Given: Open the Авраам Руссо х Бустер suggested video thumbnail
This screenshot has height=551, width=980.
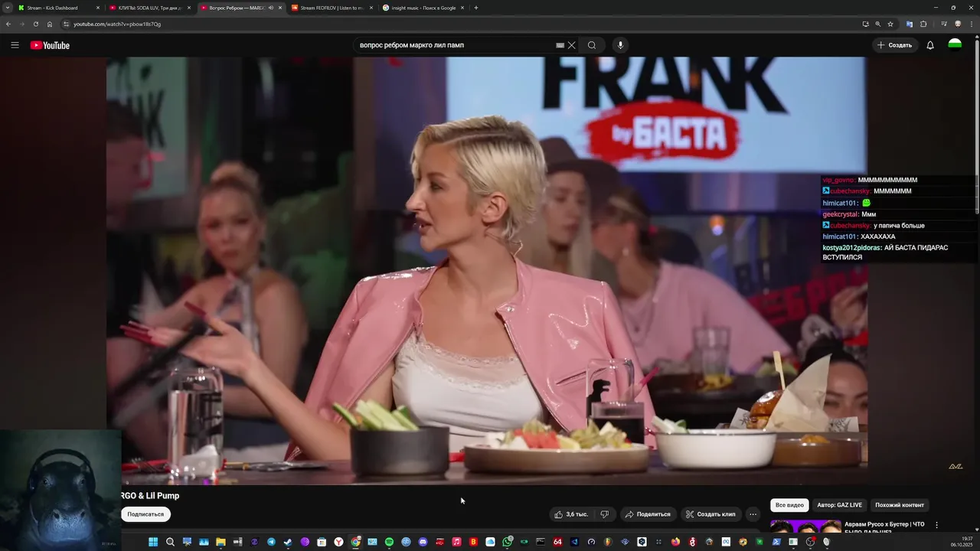Looking at the screenshot, I should 805,526.
